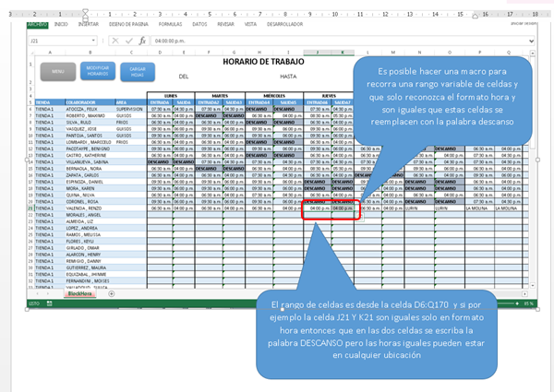Click the zoom level 85% in the status bar
The width and height of the screenshot is (554, 392).
click(528, 303)
